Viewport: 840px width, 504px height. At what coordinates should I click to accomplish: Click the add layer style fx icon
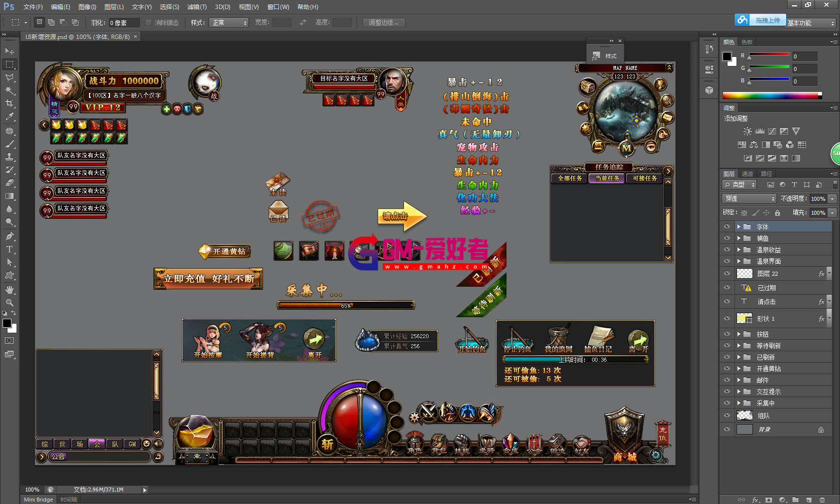(756, 500)
